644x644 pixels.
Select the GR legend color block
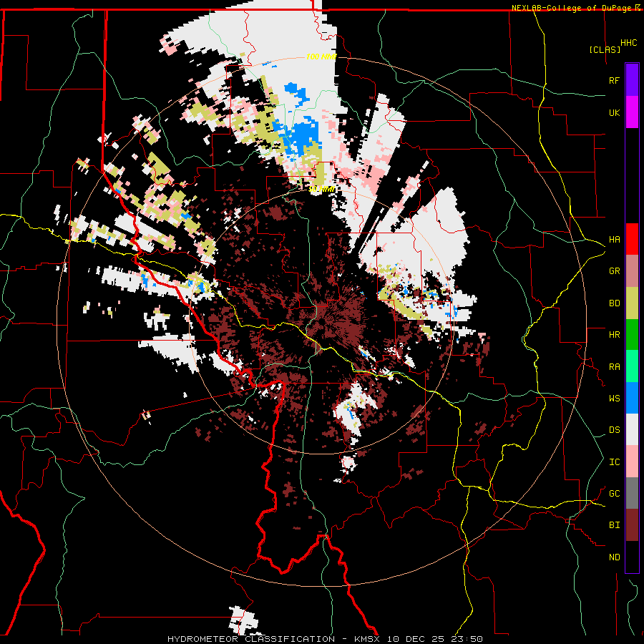(x=632, y=270)
